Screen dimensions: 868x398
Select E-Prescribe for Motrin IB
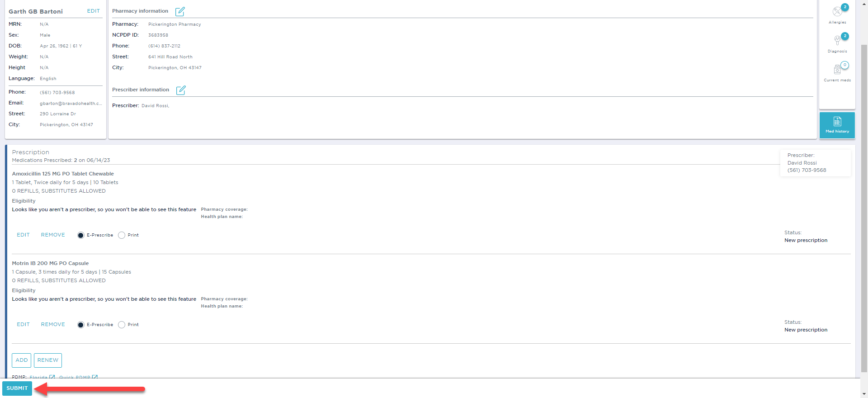click(81, 325)
